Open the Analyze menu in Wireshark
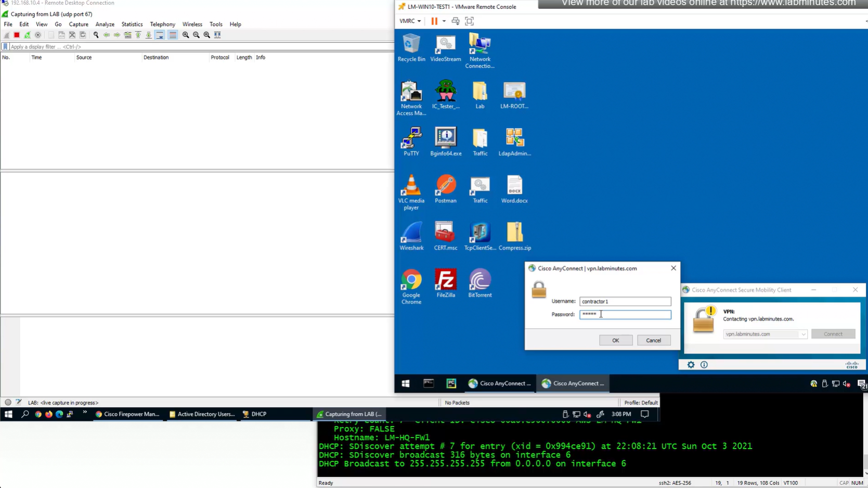 click(x=105, y=24)
